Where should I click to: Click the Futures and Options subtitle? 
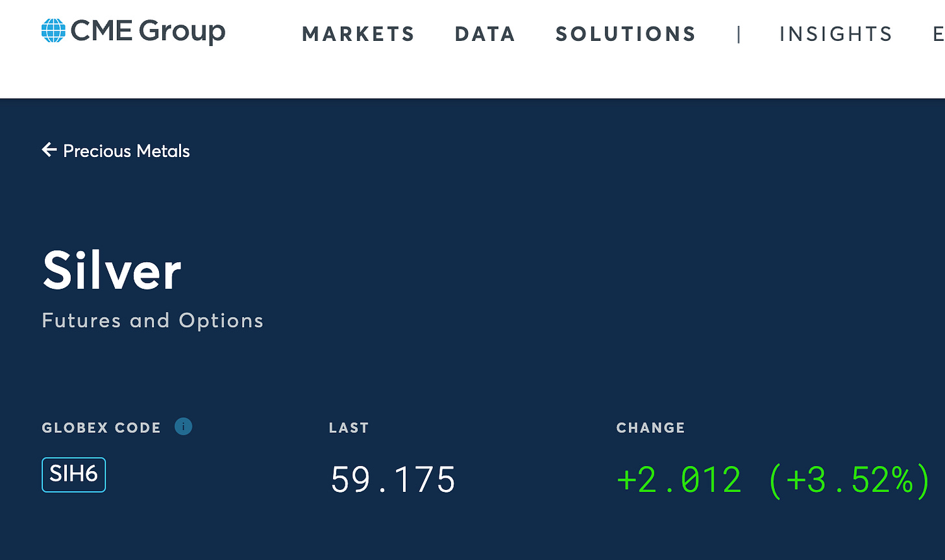pyautogui.click(x=153, y=321)
